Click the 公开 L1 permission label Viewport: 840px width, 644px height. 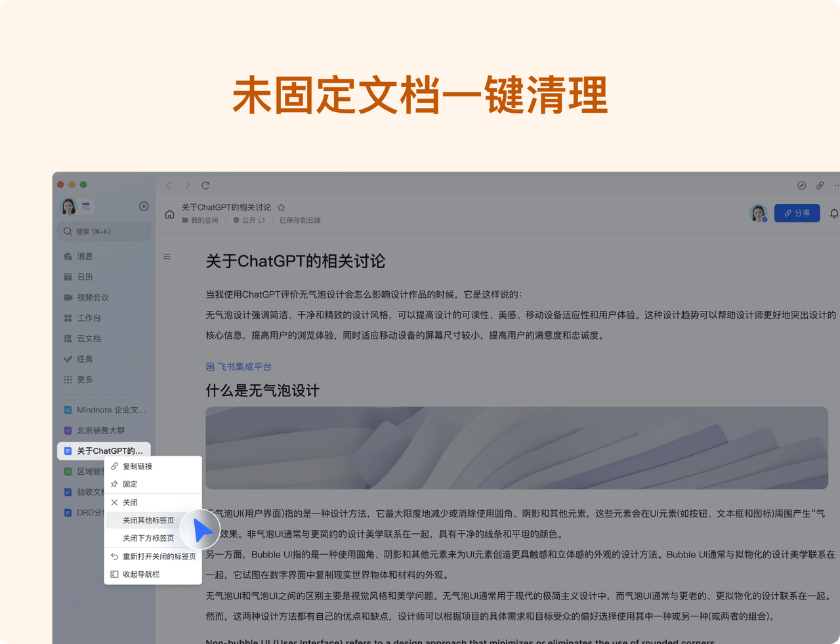coord(249,220)
